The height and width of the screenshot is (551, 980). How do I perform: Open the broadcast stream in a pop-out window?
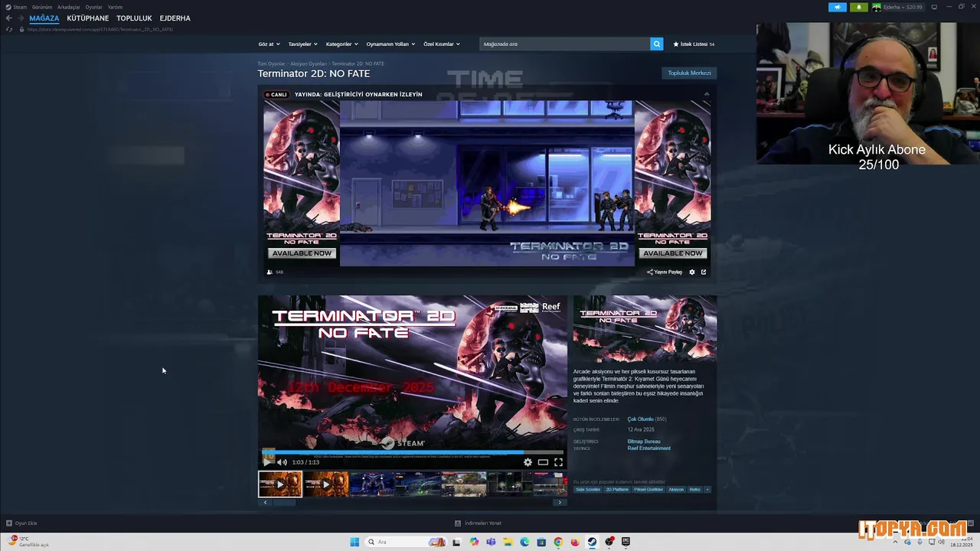click(704, 272)
